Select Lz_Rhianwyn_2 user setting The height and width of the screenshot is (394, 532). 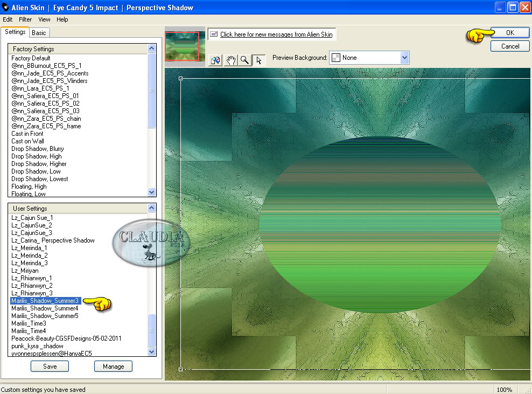point(32,286)
